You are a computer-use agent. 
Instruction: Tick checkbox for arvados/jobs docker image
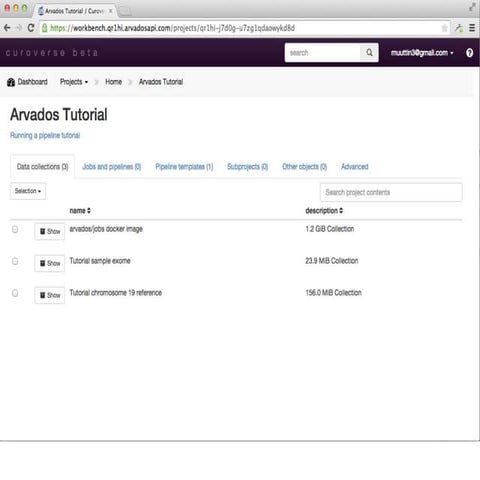pos(15,229)
